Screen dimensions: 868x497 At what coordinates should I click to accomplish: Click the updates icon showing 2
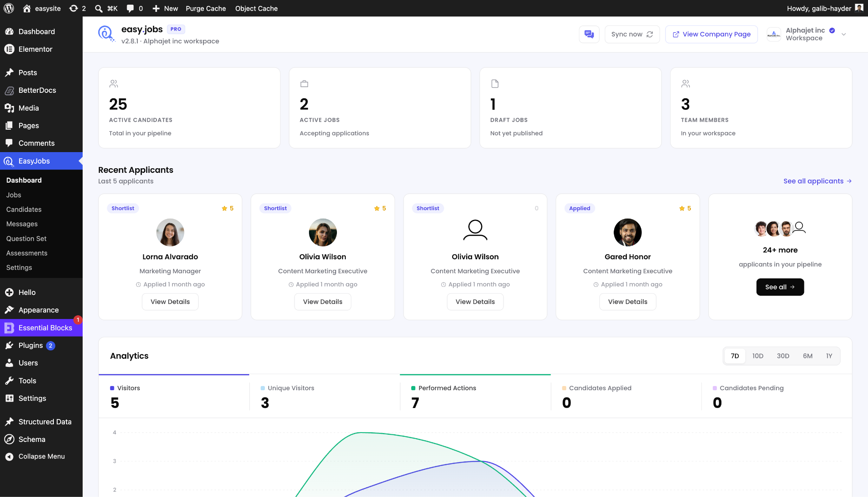pos(74,8)
